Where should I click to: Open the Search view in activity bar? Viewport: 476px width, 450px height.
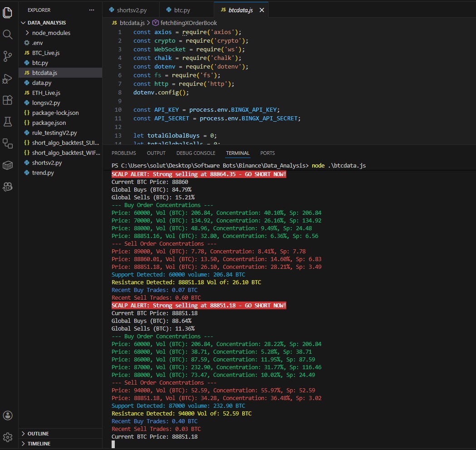(8, 35)
